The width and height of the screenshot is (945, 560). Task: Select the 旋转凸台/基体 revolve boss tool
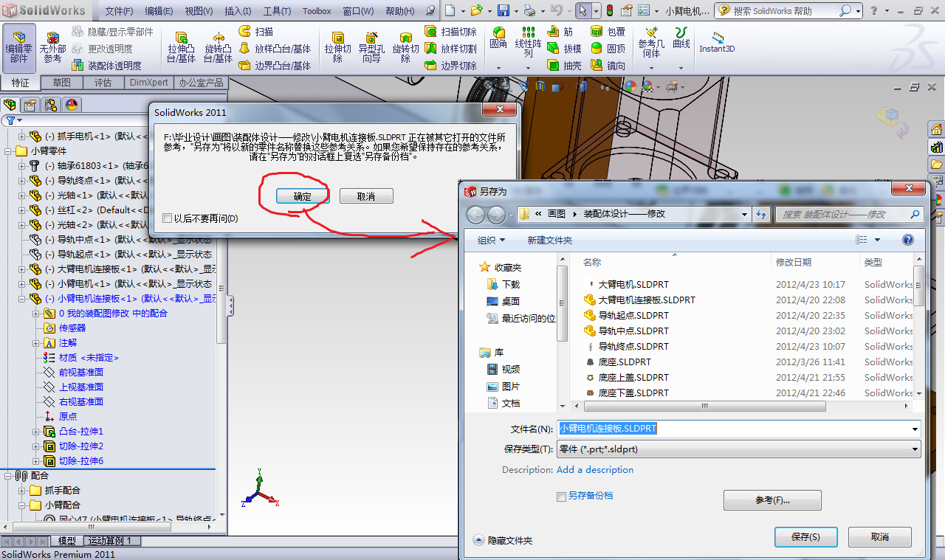coord(218,47)
